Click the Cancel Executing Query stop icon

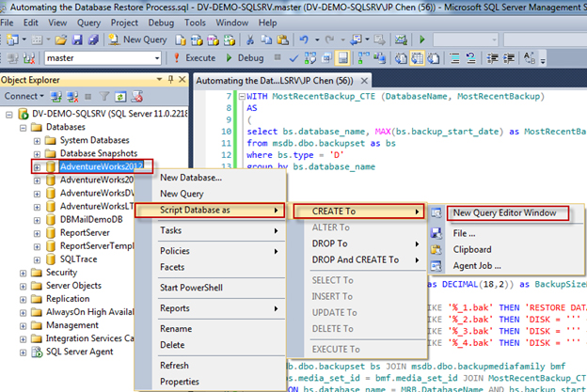point(278,57)
